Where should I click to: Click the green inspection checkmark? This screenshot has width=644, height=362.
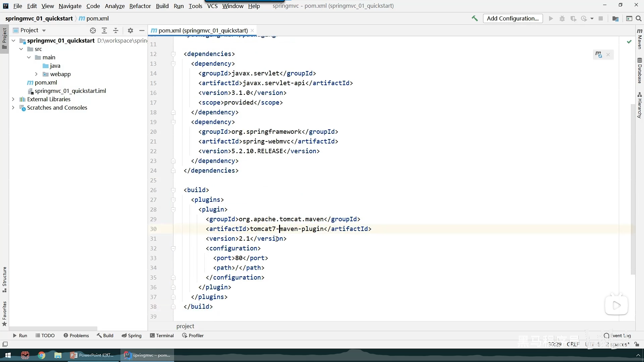coord(629,42)
